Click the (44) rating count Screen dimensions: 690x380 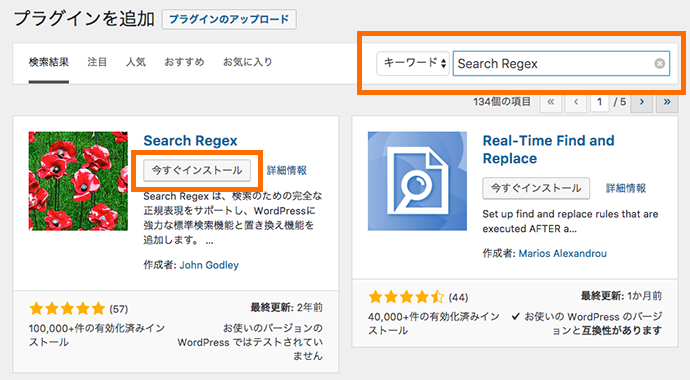pos(458,298)
